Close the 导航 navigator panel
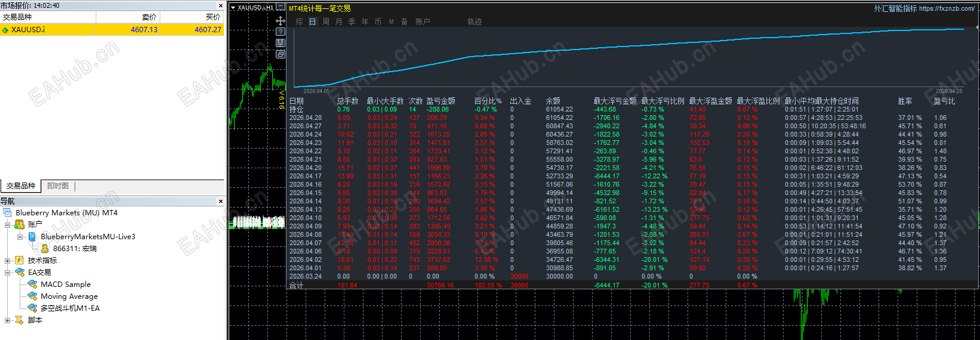980x340 pixels. [x=220, y=201]
